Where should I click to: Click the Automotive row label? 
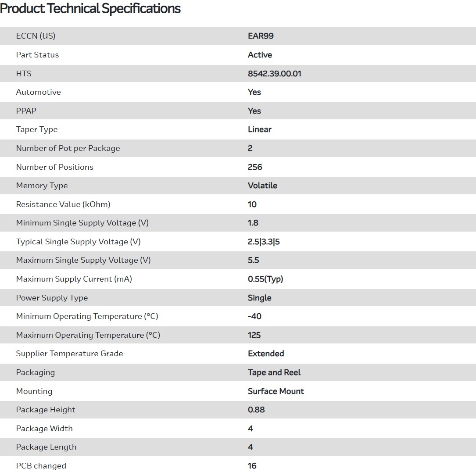click(38, 92)
